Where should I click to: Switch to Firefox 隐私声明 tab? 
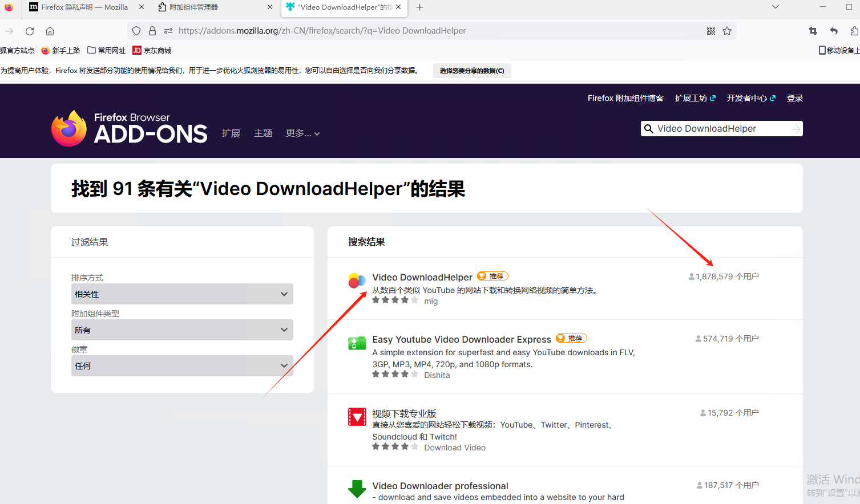tap(84, 7)
